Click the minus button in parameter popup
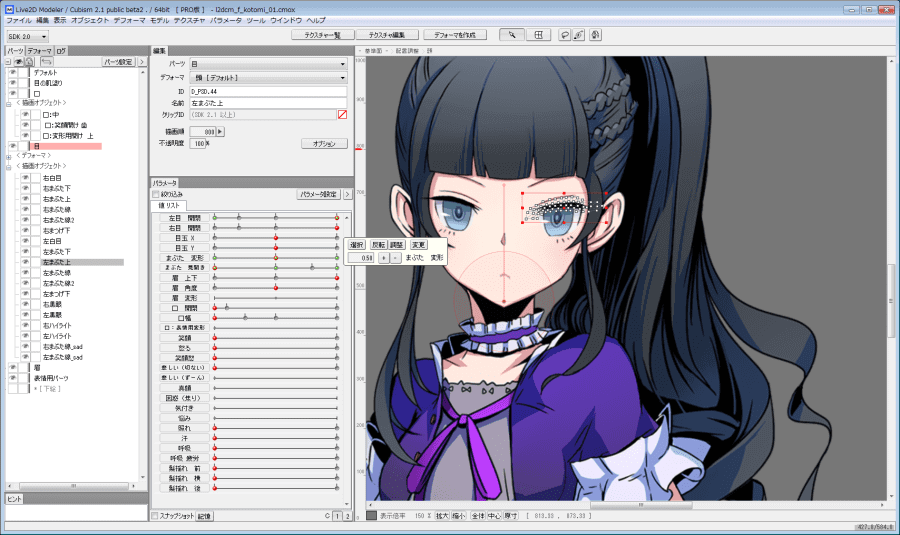The image size is (900, 535). point(395,258)
